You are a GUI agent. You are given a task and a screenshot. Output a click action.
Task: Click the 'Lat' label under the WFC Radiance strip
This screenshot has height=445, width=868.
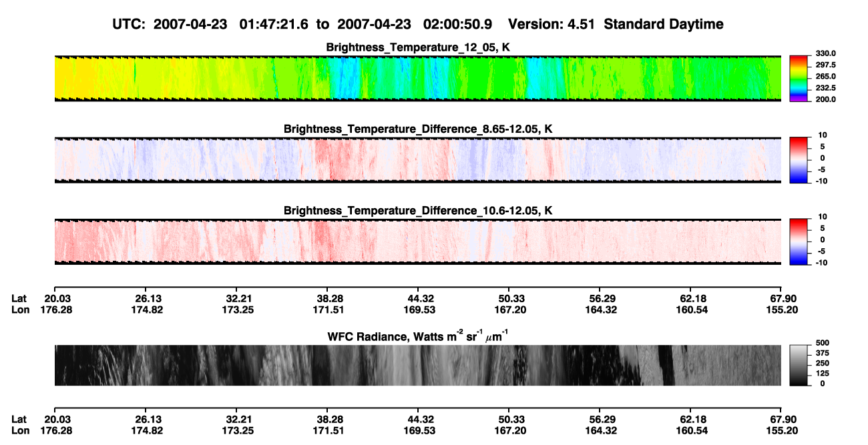tap(19, 419)
